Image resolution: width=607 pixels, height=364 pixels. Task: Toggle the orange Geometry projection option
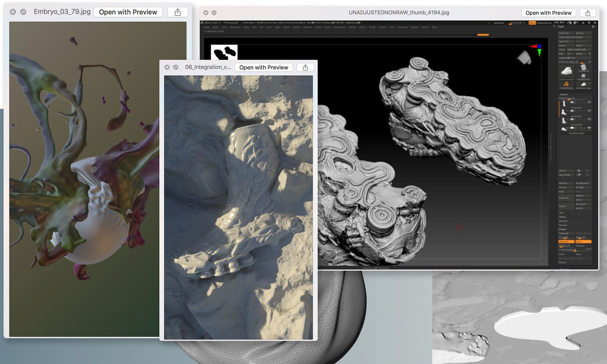click(x=566, y=241)
